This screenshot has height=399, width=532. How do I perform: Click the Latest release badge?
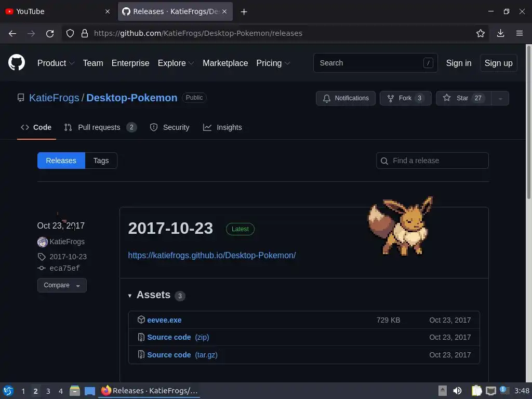(240, 229)
